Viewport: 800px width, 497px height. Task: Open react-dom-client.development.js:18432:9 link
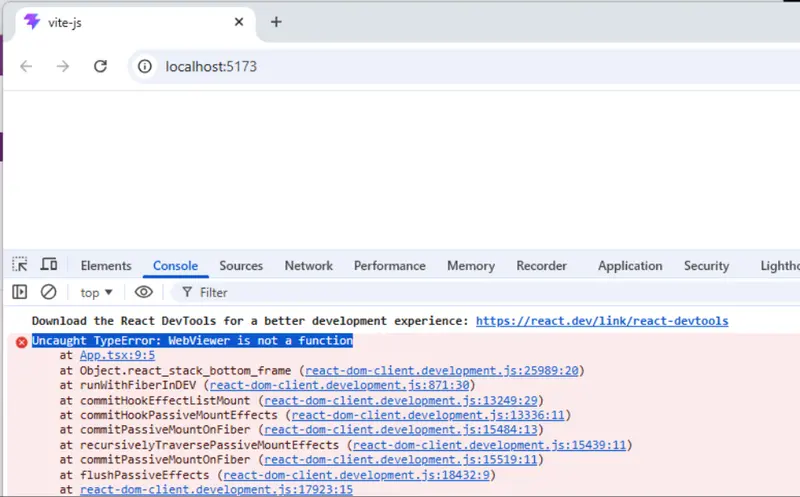point(357,475)
